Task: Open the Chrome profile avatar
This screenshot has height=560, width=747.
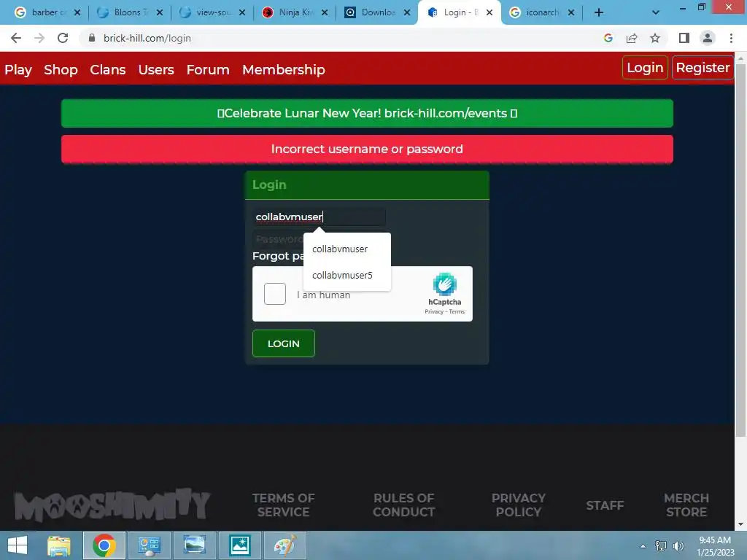Action: coord(708,38)
